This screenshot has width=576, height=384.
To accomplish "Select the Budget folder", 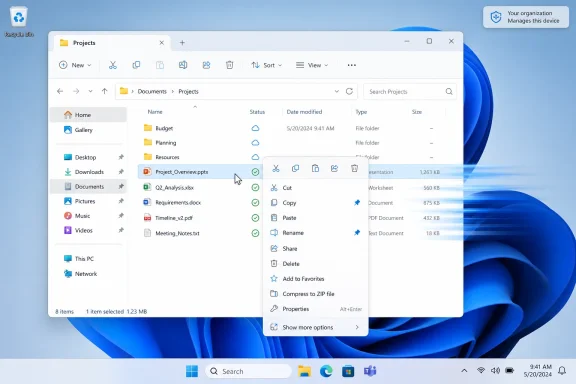I will click(x=164, y=128).
